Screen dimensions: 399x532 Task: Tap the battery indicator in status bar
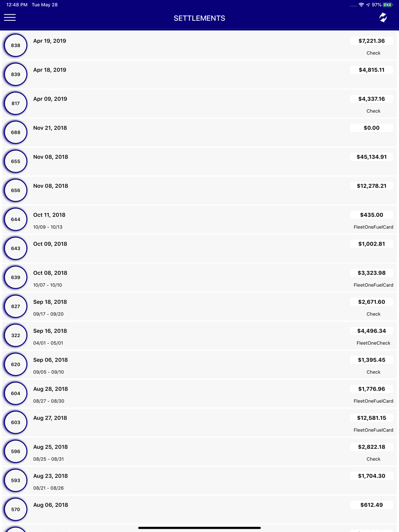(387, 5)
